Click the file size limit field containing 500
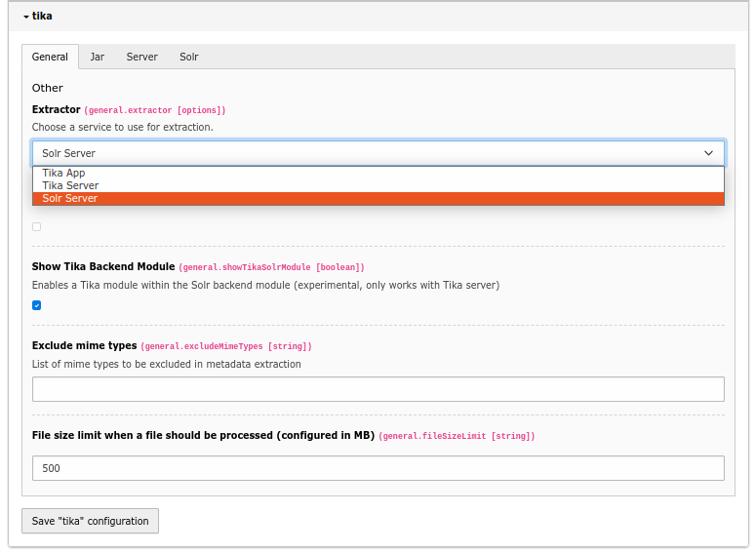 click(x=378, y=468)
